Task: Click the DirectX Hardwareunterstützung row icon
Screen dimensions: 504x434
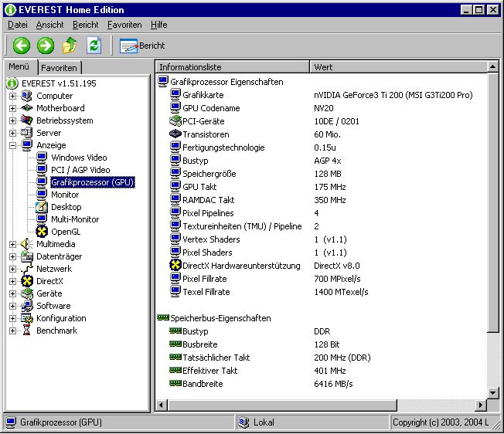Action: (175, 265)
